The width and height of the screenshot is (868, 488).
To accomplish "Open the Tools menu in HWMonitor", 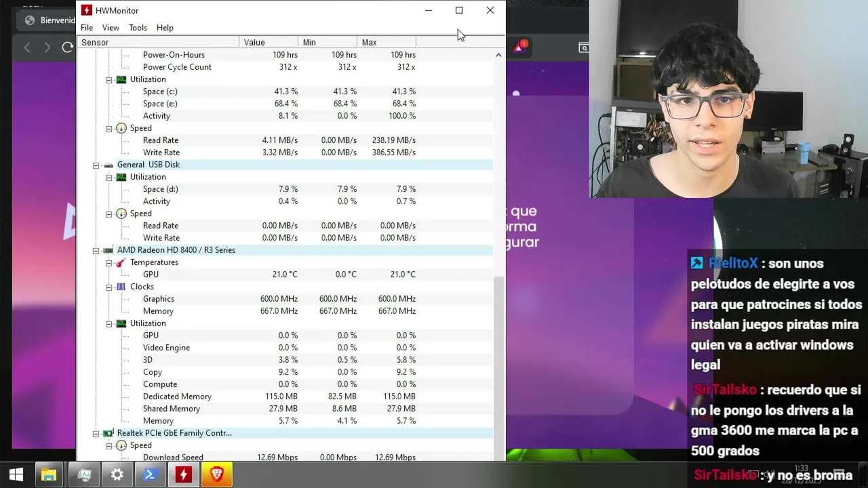I will (x=138, y=28).
